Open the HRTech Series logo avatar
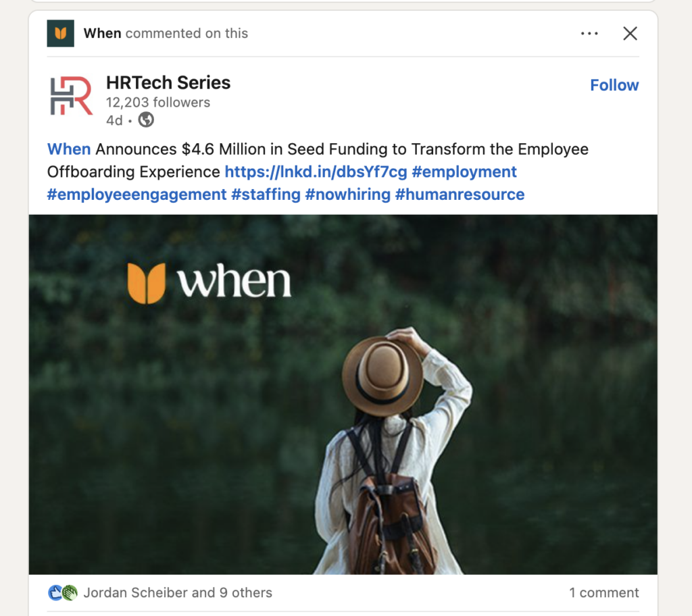The width and height of the screenshot is (692, 616). [71, 96]
